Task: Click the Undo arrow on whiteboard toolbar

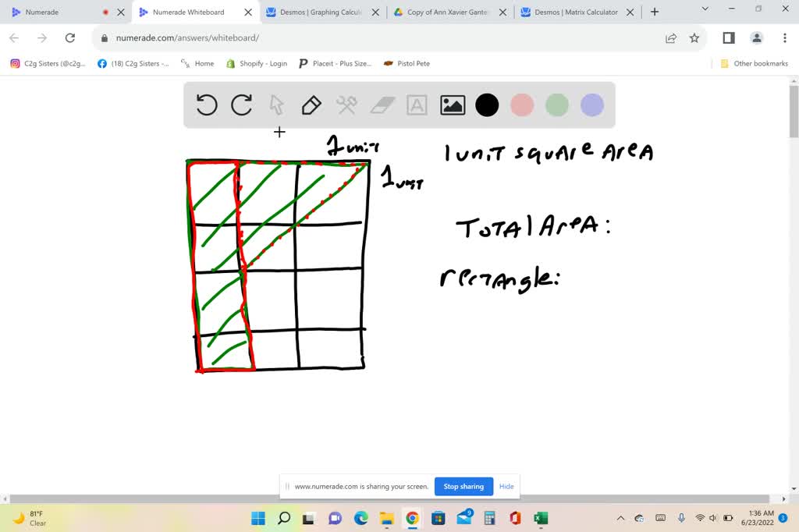Action: point(206,105)
